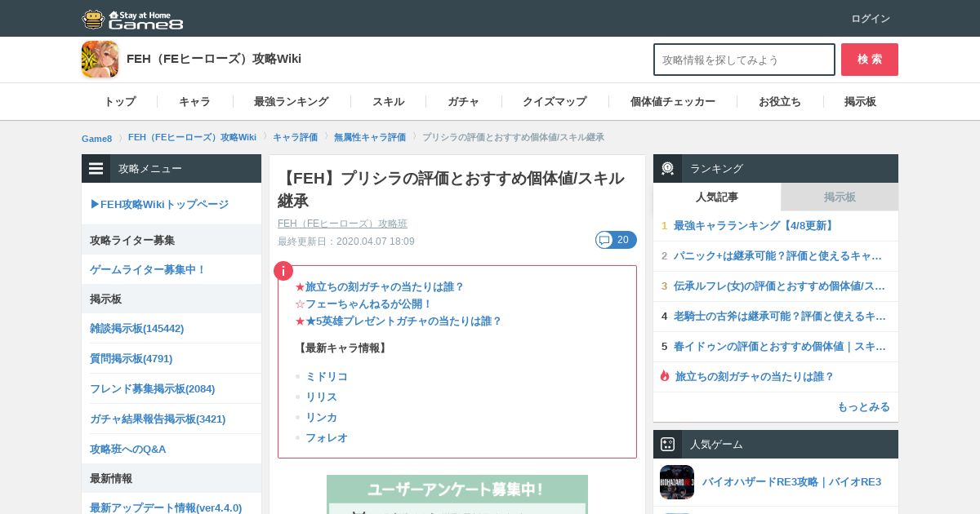Click the red 検索 button
Image resolution: width=980 pixels, height=514 pixels.
click(x=870, y=60)
